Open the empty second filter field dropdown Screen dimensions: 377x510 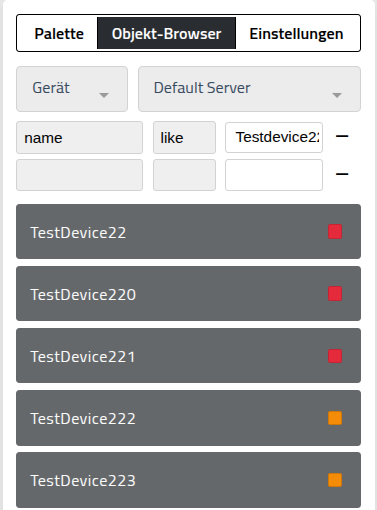[x=79, y=175]
